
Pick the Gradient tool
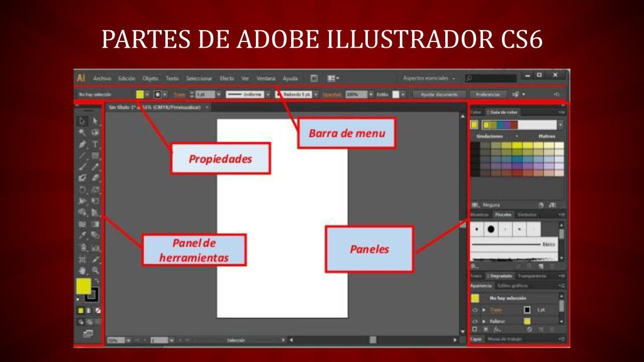(96, 224)
